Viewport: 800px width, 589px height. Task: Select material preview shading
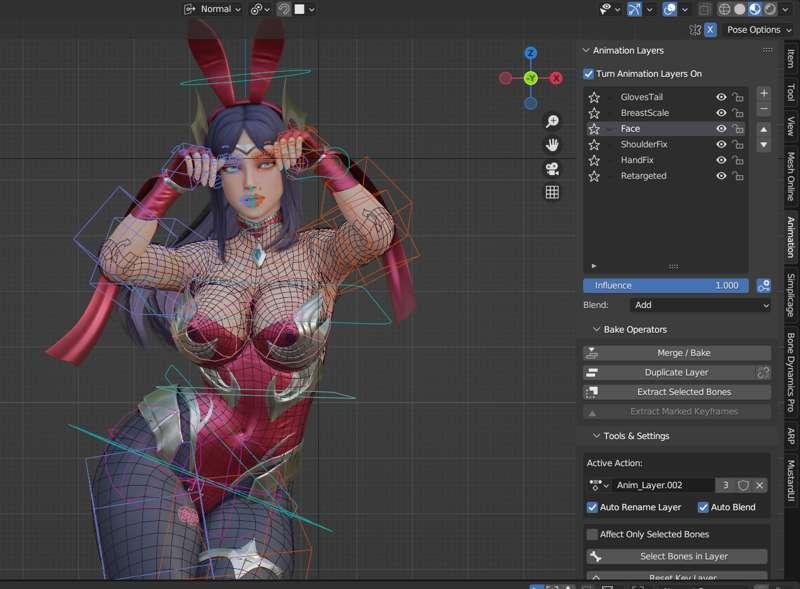pyautogui.click(x=755, y=9)
